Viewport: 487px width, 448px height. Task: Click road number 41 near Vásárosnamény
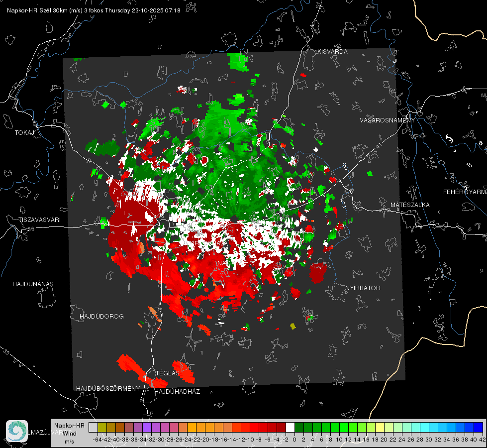point(379,145)
